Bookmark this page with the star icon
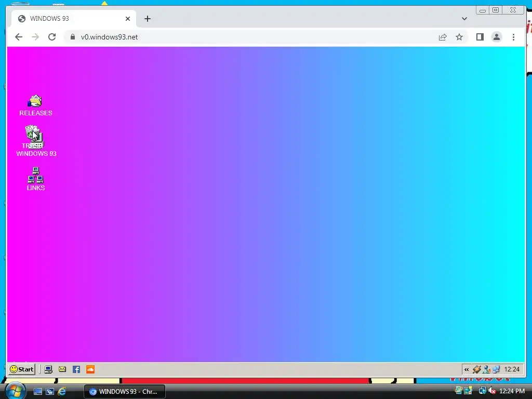Image resolution: width=532 pixels, height=399 pixels. [459, 37]
